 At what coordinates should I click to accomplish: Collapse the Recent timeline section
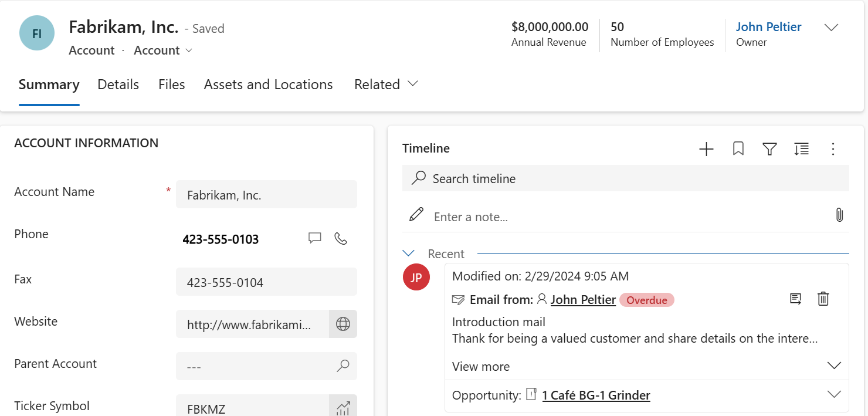click(x=408, y=253)
